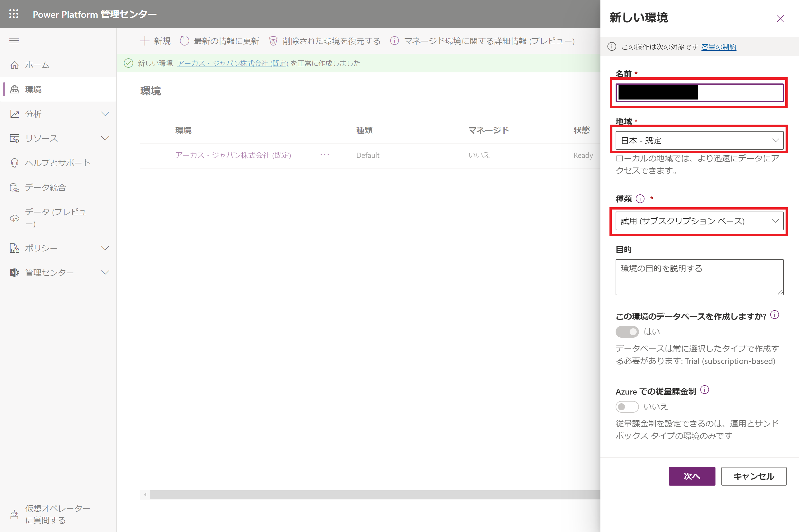The width and height of the screenshot is (799, 532).
Task: Click the データ (プレビュー) cloud icon
Action: (x=15, y=218)
